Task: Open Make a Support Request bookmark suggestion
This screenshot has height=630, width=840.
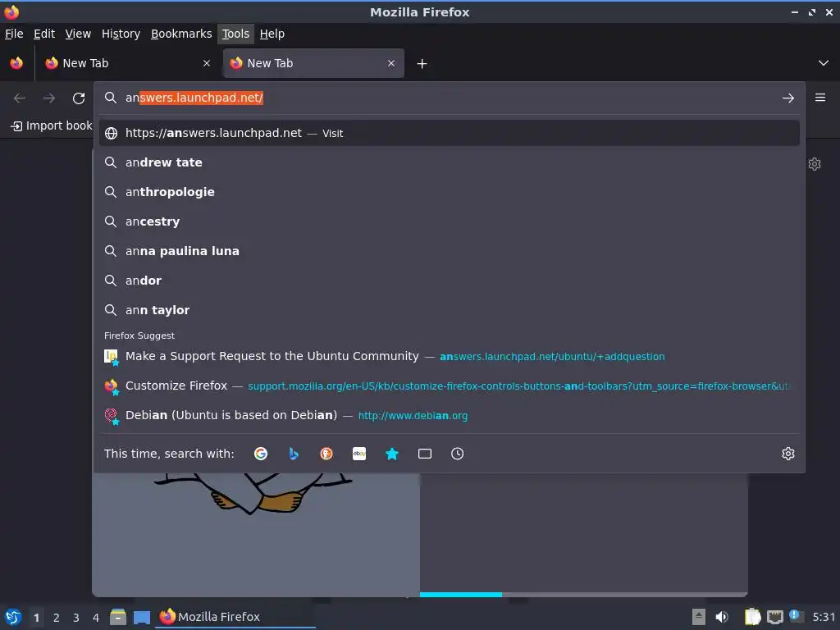Action: click(x=450, y=356)
